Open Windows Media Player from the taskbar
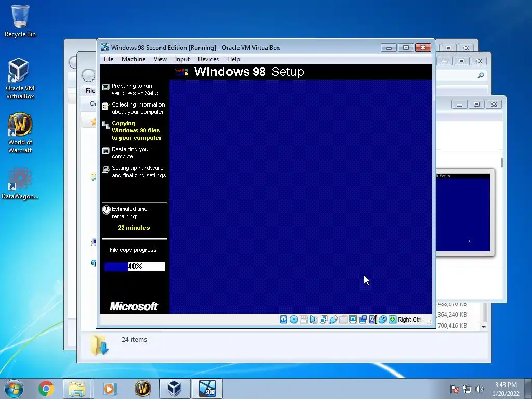This screenshot has height=399, width=532. coord(110,389)
